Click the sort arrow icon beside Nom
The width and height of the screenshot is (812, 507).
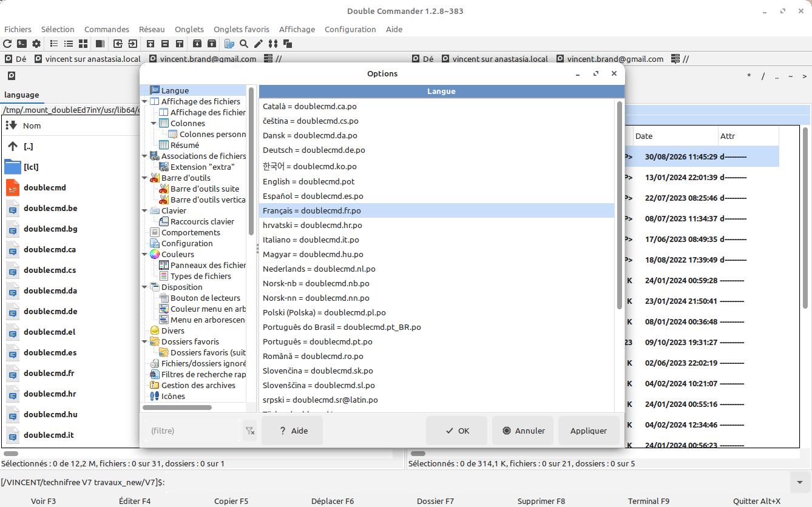tap(11, 126)
